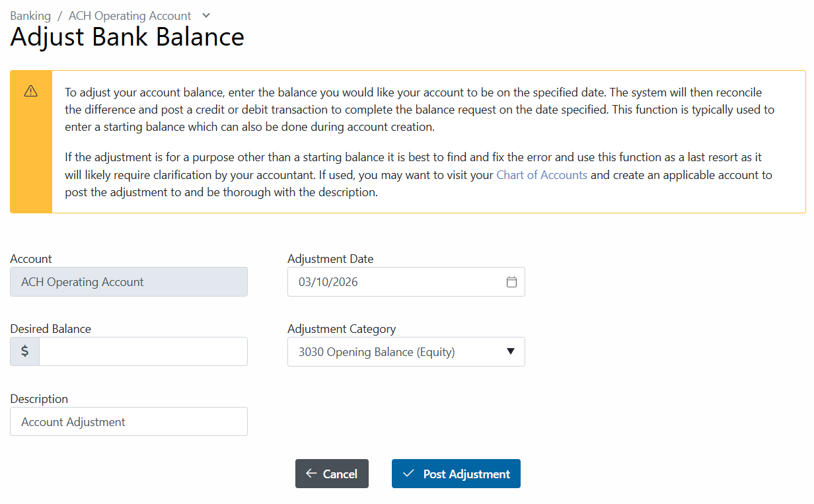Click the Description field containing Account Adjustment
The image size is (814, 504).
click(x=129, y=421)
